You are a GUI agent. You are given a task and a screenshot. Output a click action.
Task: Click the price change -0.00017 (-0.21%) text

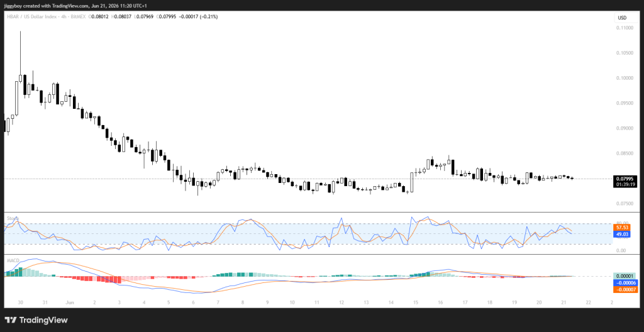point(198,16)
